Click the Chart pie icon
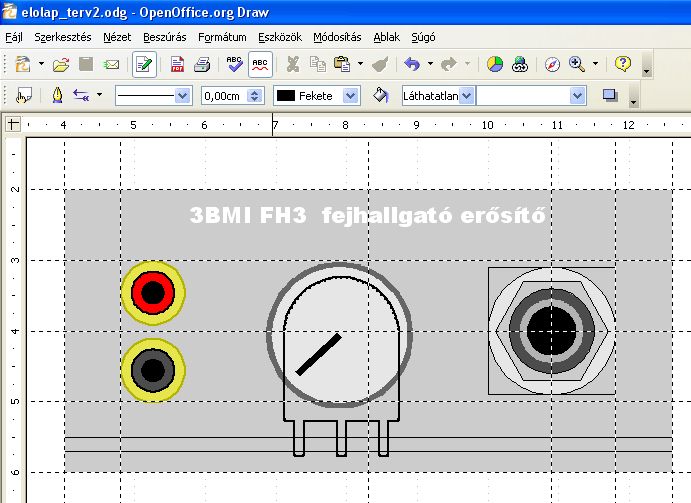691x503 pixels. click(495, 64)
